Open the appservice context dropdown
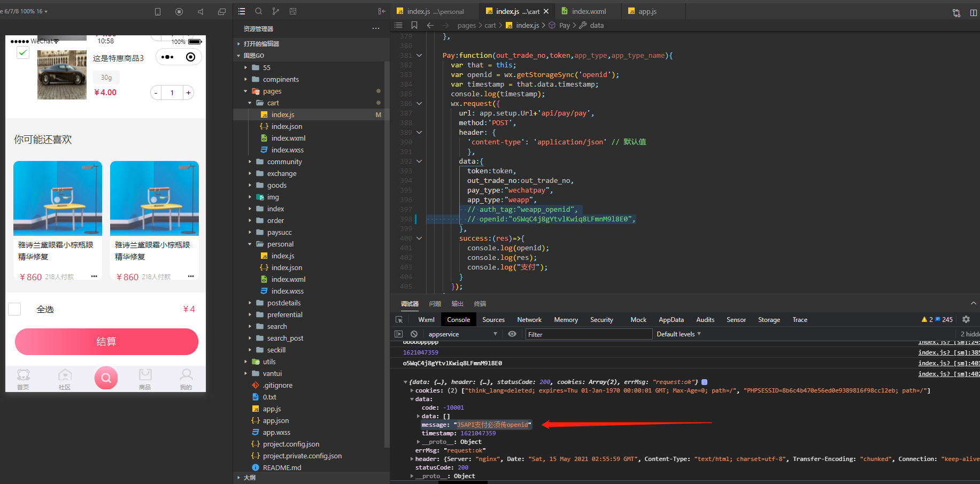Screen dimensions: 980x484 462,334
